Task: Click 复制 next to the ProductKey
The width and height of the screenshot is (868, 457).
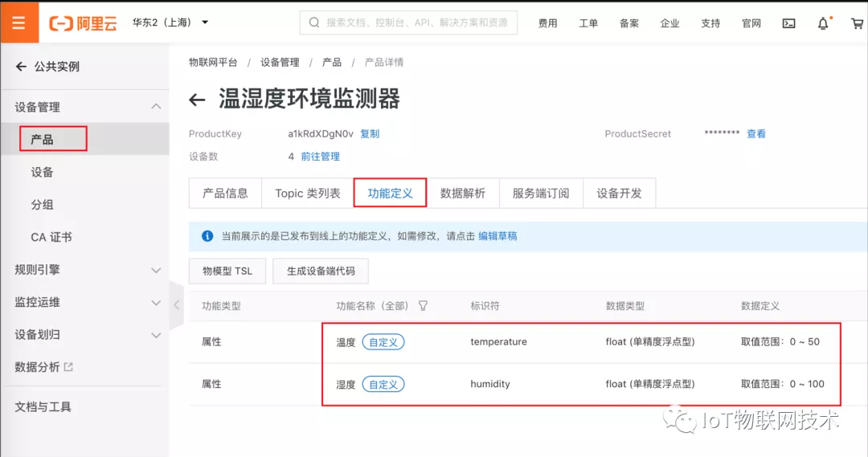Action: [370, 134]
